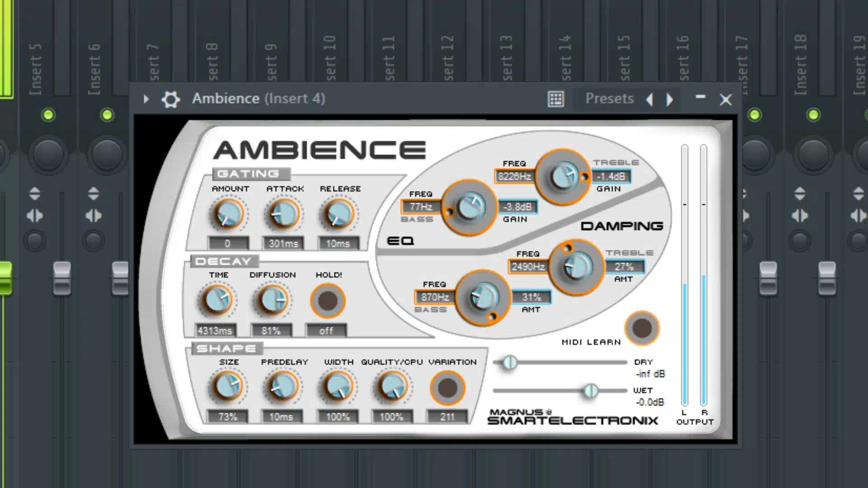Click the Quality/CPU value 100%
Image resolution: width=868 pixels, height=488 pixels.
pos(392,417)
